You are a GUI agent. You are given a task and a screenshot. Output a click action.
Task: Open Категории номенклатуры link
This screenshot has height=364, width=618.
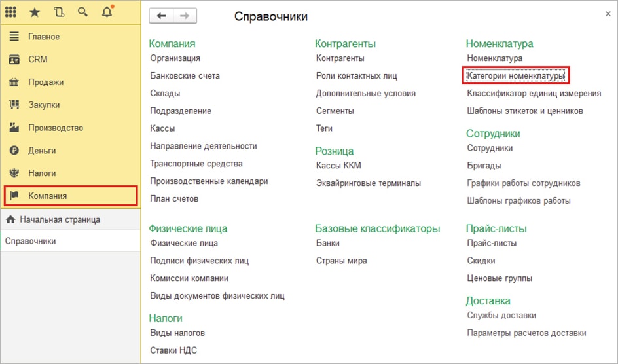point(515,76)
